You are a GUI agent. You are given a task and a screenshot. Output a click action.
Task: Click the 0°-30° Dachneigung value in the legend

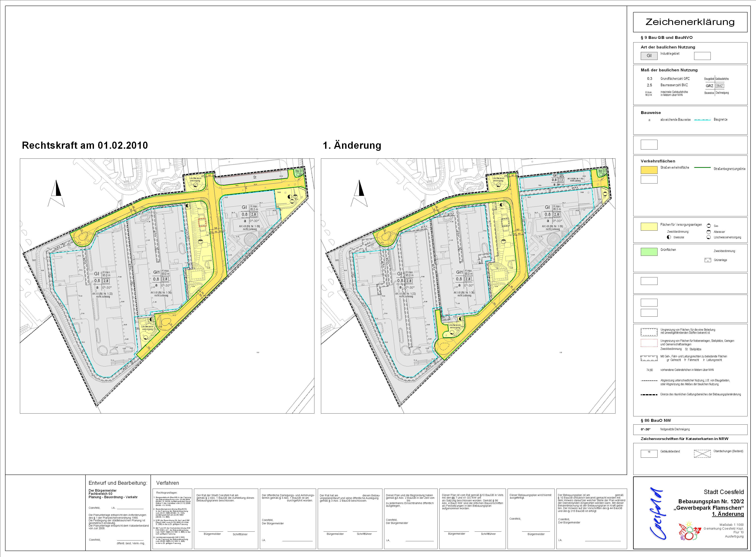pos(645,429)
